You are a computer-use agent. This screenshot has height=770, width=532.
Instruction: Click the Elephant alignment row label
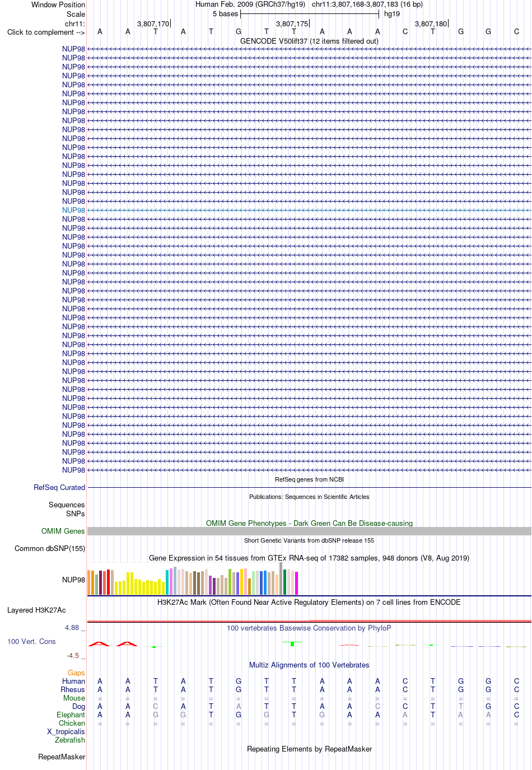[x=71, y=715]
